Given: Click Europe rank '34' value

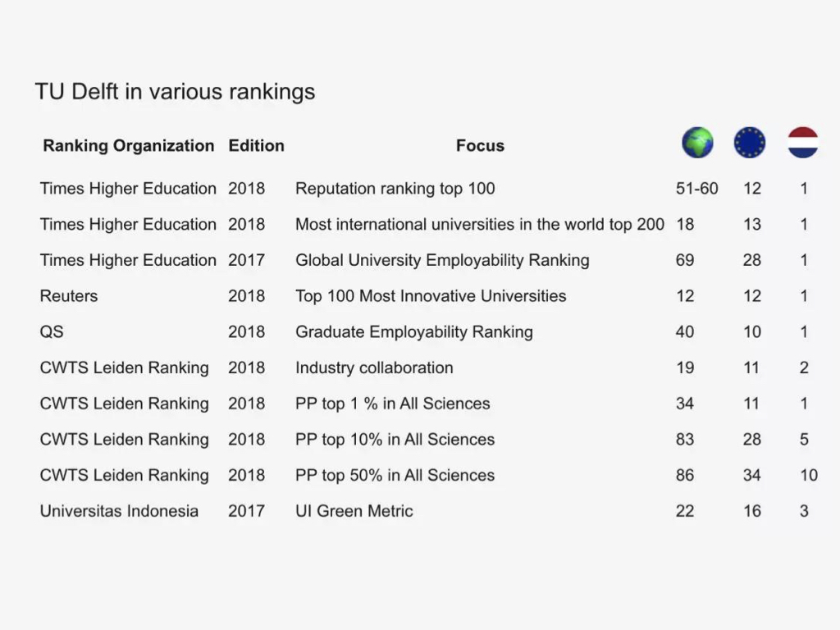Looking at the screenshot, I should tap(751, 476).
